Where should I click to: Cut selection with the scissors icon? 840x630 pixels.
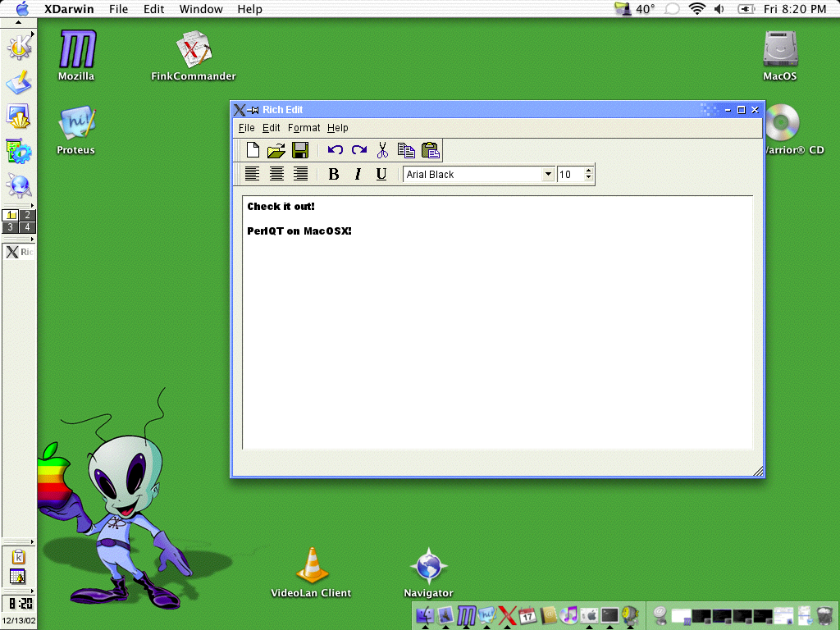382,150
